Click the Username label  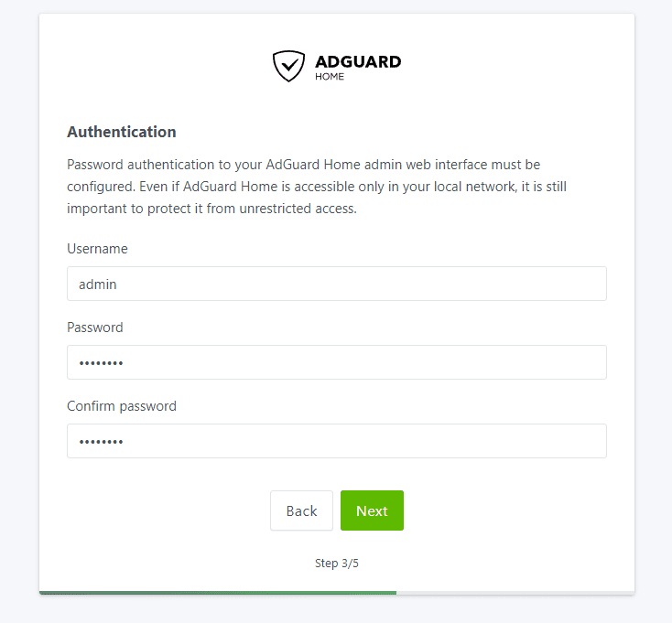[x=97, y=249]
